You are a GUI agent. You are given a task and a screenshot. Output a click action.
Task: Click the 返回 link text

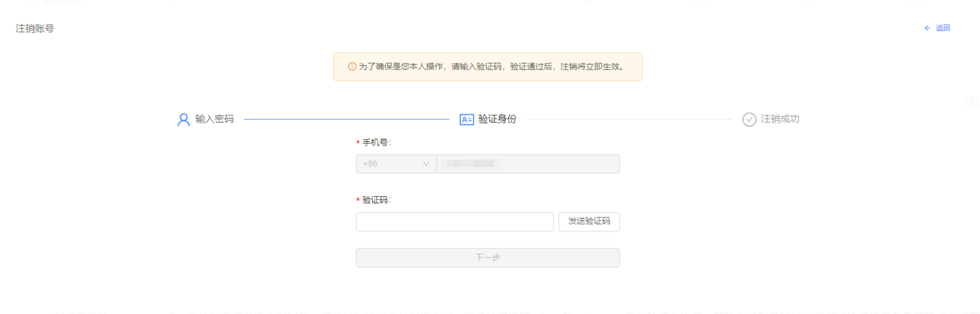pos(943,28)
